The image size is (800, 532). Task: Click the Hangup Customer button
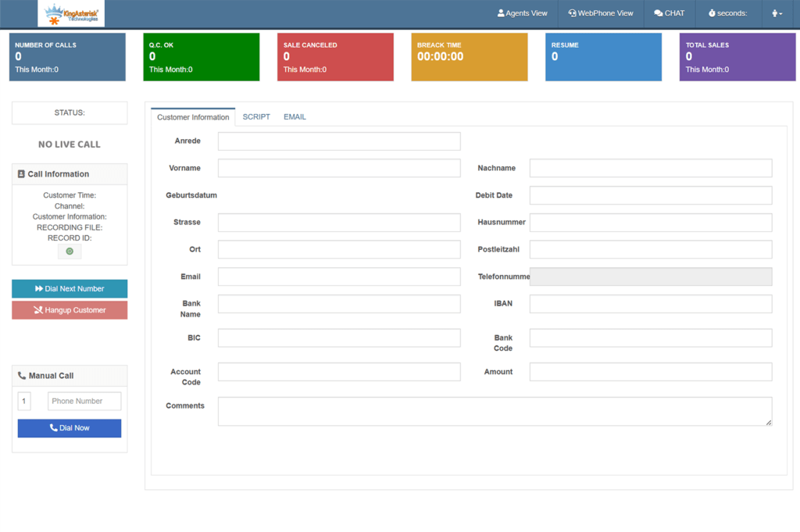pyautogui.click(x=69, y=310)
